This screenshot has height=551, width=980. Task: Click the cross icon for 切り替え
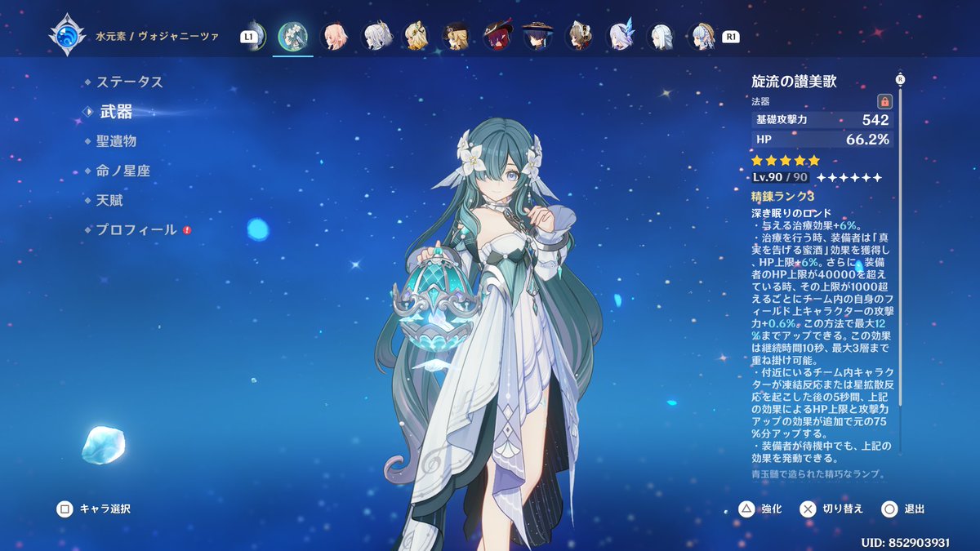coord(808,509)
